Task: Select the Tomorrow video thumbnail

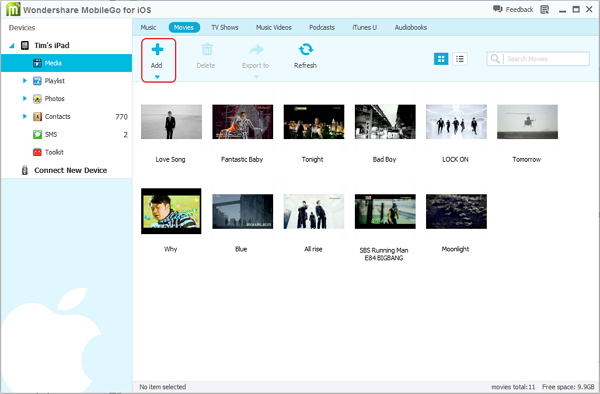Action: point(527,122)
